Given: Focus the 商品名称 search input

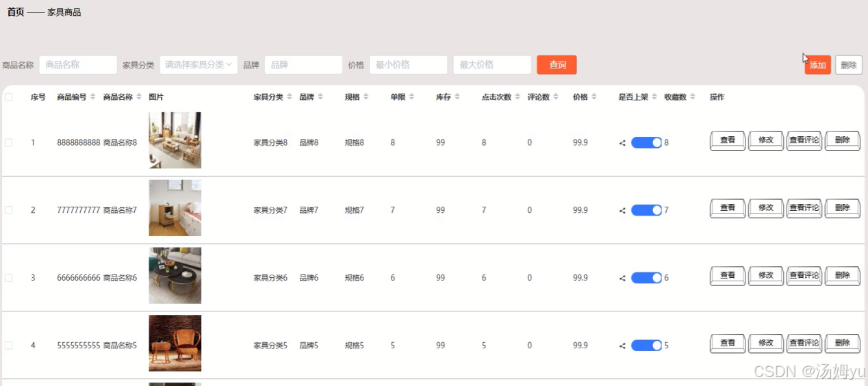Looking at the screenshot, I should 78,65.
